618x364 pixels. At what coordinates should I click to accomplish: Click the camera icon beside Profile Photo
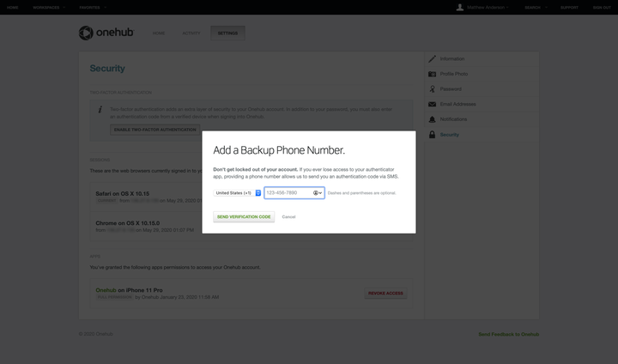tap(432, 74)
